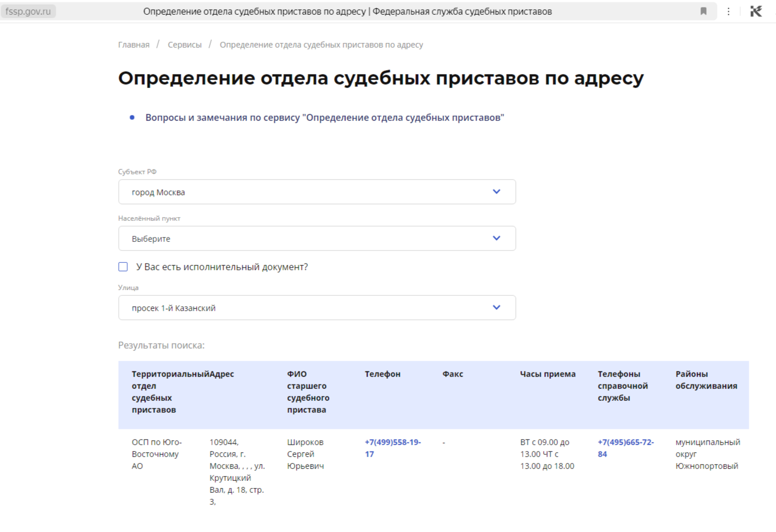Click the page title in the address bar
The width and height of the screenshot is (776, 532).
tap(348, 11)
